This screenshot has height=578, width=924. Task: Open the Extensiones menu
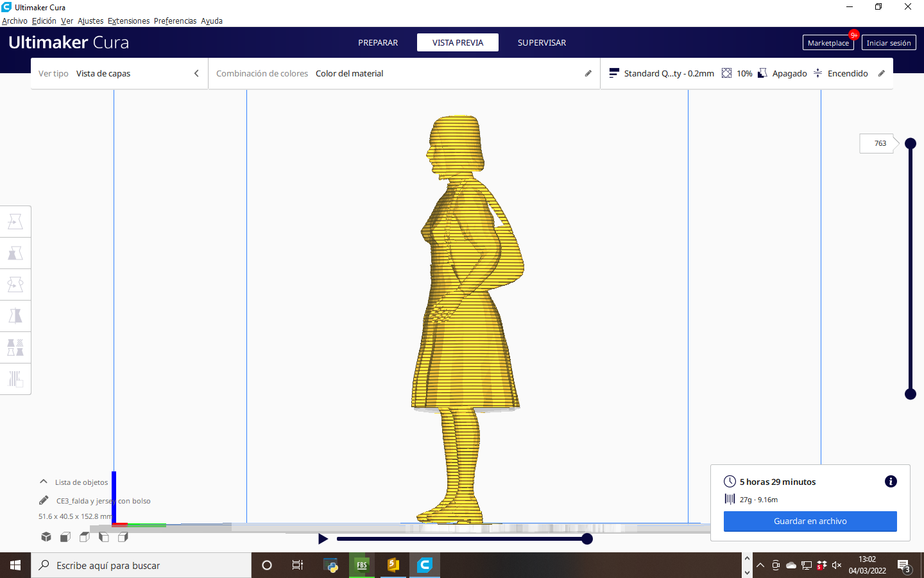(128, 21)
